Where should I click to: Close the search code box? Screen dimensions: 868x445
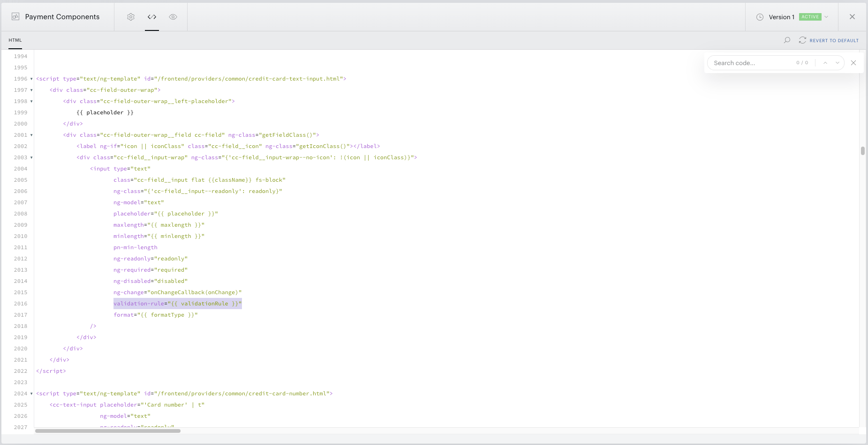(x=853, y=63)
